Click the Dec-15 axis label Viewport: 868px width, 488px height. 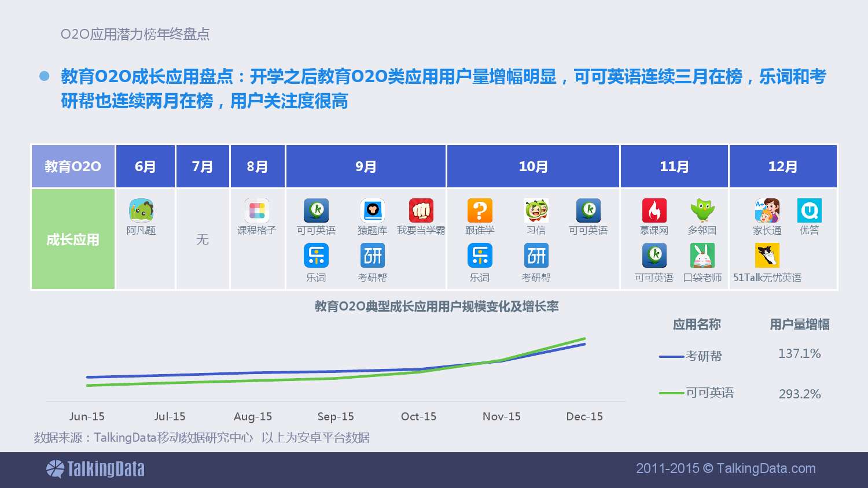[584, 416]
